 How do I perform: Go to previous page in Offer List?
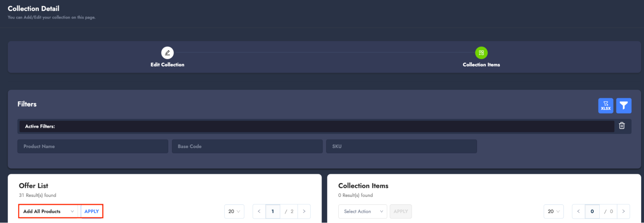(259, 211)
